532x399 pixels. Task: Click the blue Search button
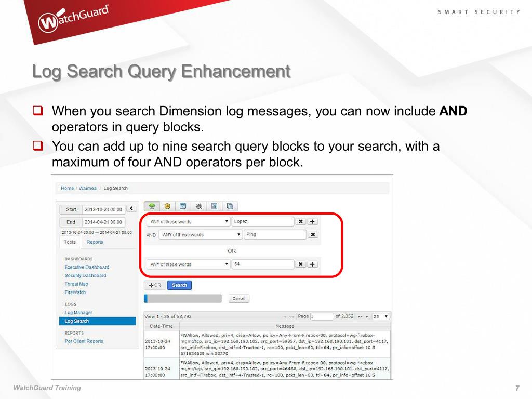pos(179,285)
